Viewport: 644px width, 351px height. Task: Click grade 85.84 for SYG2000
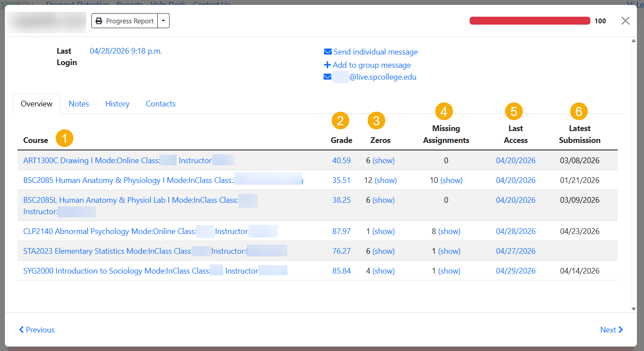tap(341, 271)
